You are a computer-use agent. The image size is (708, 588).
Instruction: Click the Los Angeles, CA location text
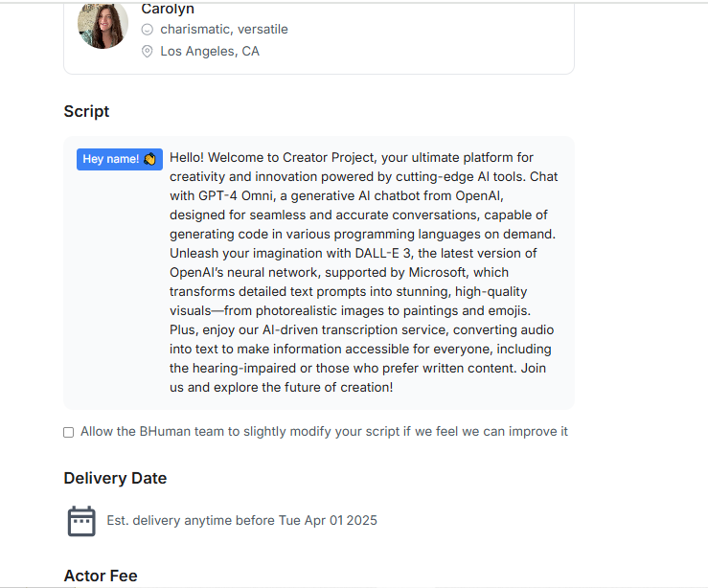point(210,51)
